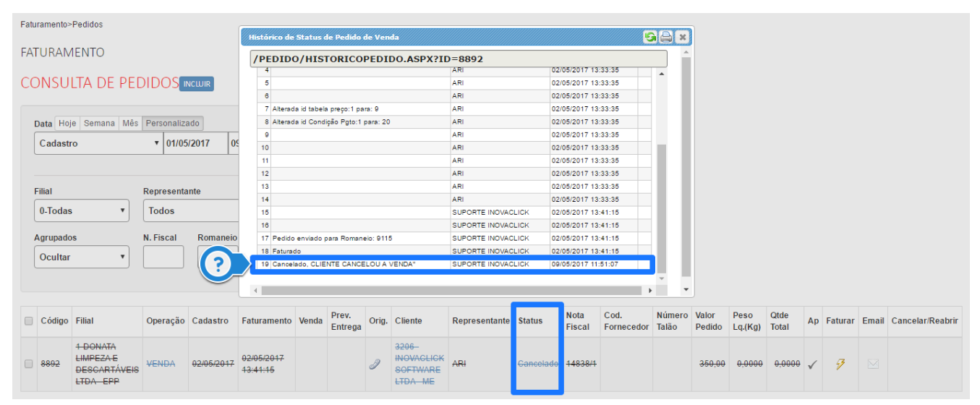Tick the select-all checkbox in table header
This screenshot has width=980, height=405.
[x=29, y=321]
